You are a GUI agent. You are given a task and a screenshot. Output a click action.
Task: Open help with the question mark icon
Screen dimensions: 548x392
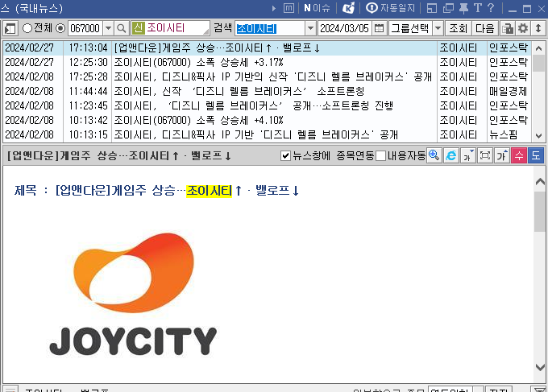(491, 8)
